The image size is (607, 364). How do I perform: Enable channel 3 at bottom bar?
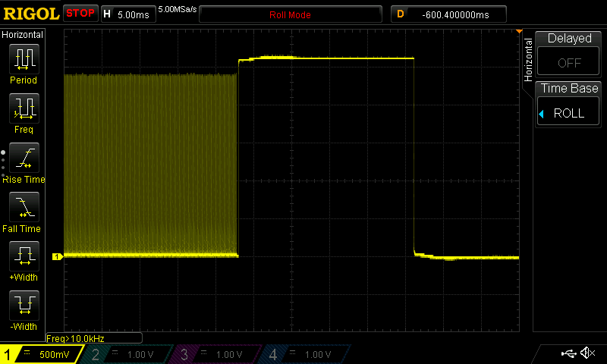217,354
